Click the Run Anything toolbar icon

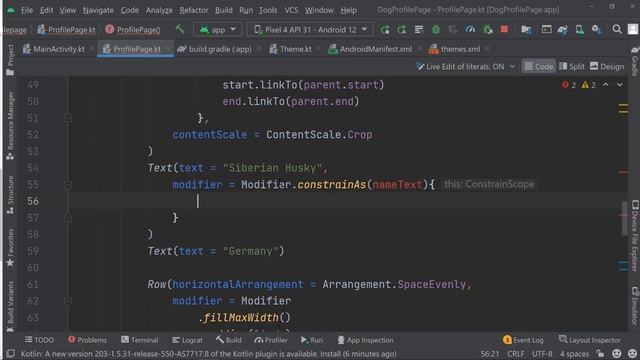(x=546, y=29)
